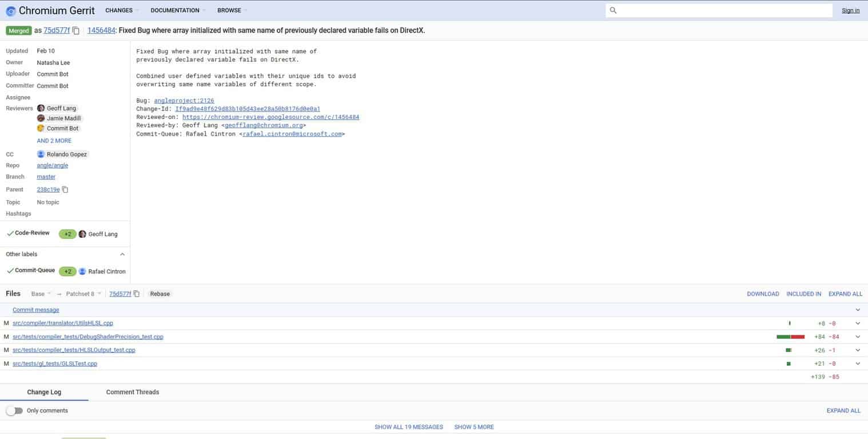Switch to the Change Log tab
The width and height of the screenshot is (868, 439).
pyautogui.click(x=44, y=392)
